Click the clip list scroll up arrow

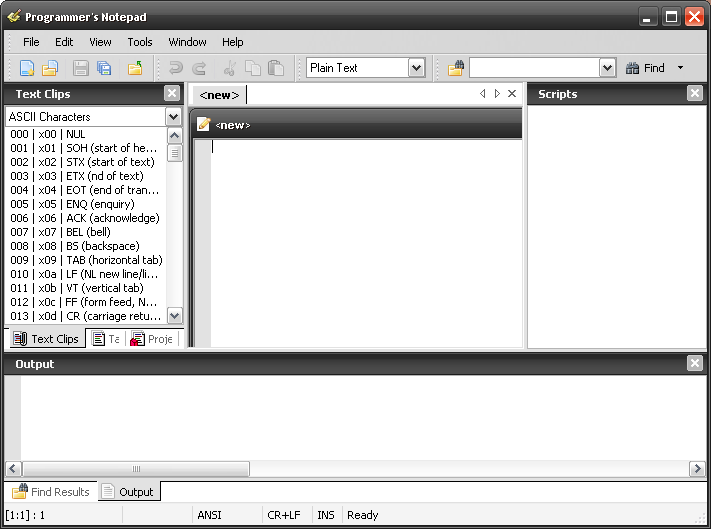pos(175,135)
